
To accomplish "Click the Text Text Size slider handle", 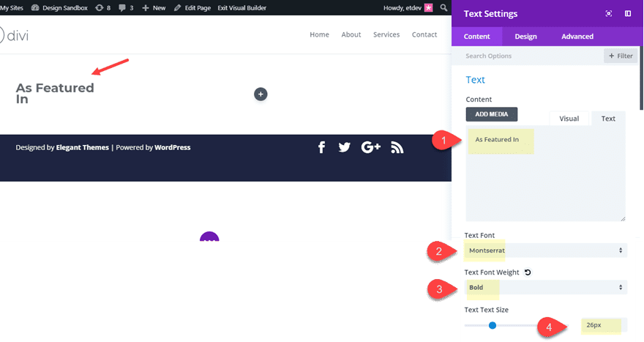I will click(493, 326).
